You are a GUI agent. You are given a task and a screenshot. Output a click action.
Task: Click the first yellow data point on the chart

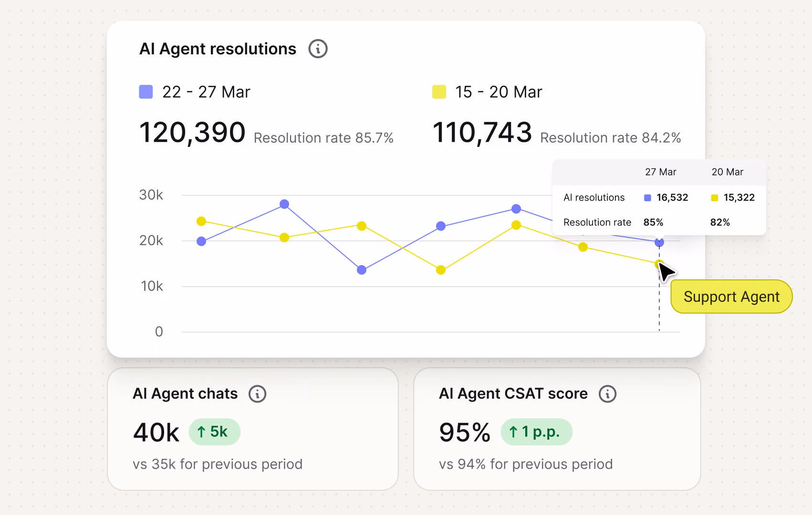pyautogui.click(x=201, y=221)
